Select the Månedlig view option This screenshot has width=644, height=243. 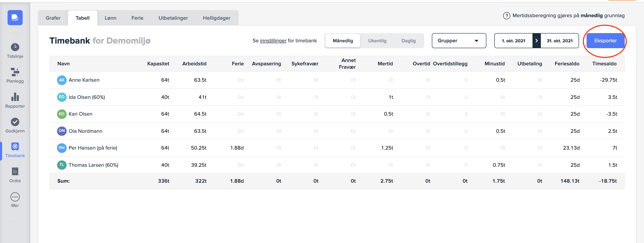[343, 41]
